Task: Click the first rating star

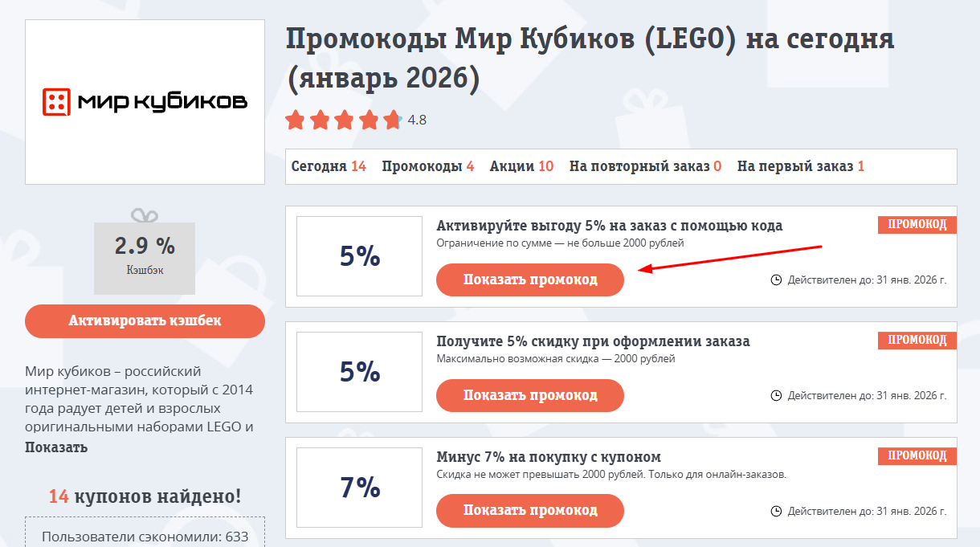Action: pos(295,120)
